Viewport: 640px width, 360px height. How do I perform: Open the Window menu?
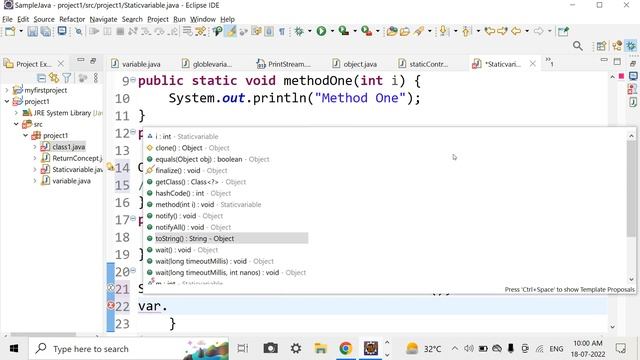[202, 19]
